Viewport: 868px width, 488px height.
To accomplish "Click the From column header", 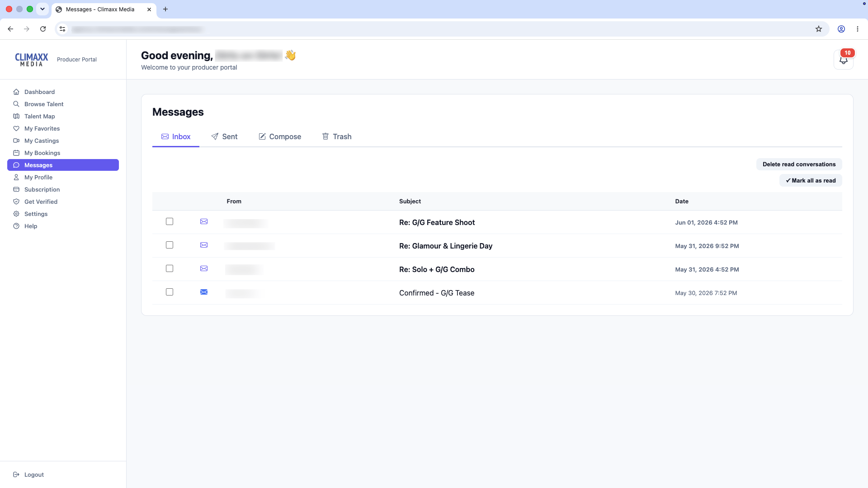I will (234, 201).
